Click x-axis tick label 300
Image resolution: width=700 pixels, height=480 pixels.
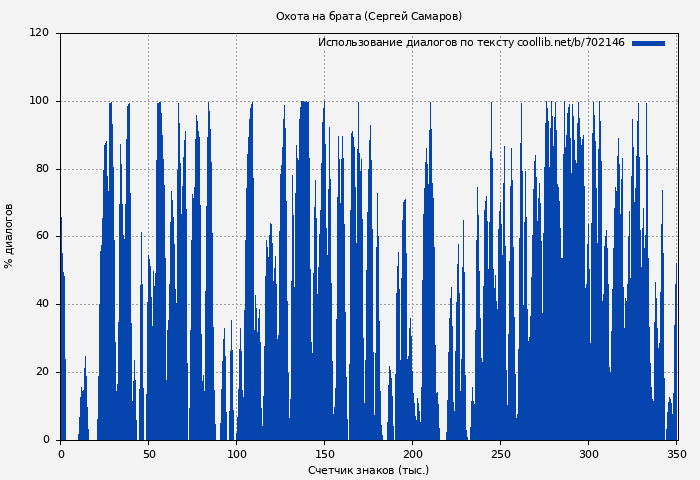[x=588, y=454]
